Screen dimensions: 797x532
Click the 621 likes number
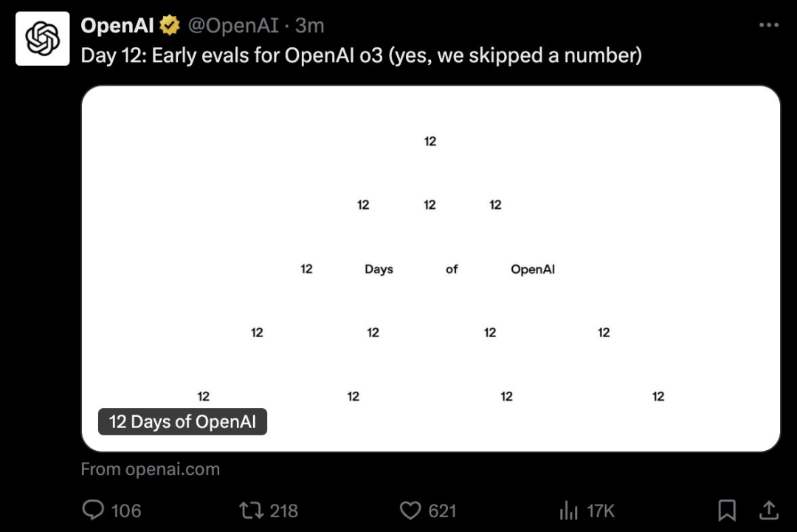point(442,510)
